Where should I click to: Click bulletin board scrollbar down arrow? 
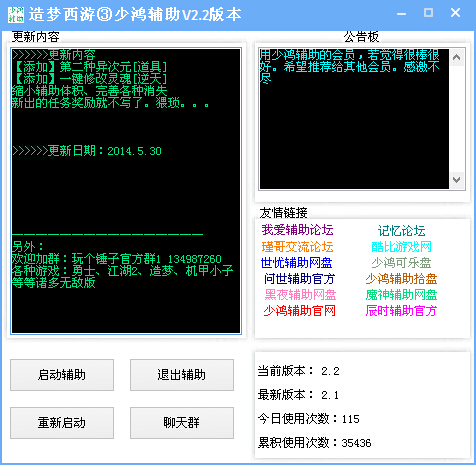click(x=457, y=180)
